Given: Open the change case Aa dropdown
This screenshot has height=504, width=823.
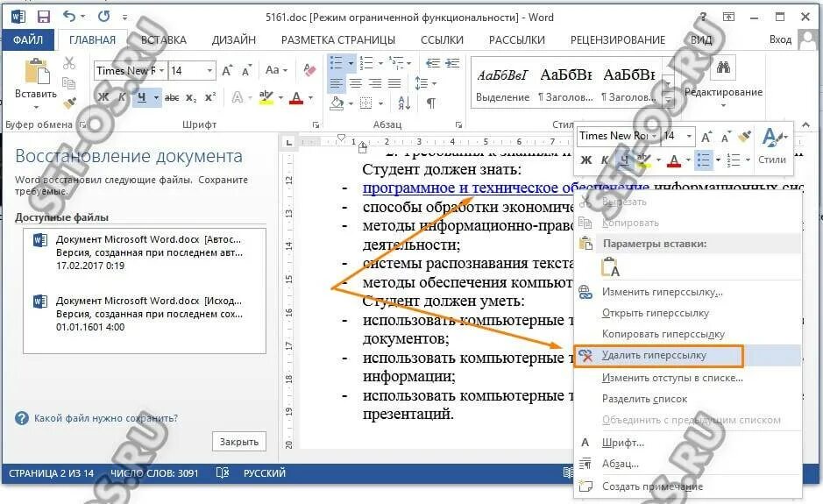Looking at the screenshot, I should [x=277, y=70].
